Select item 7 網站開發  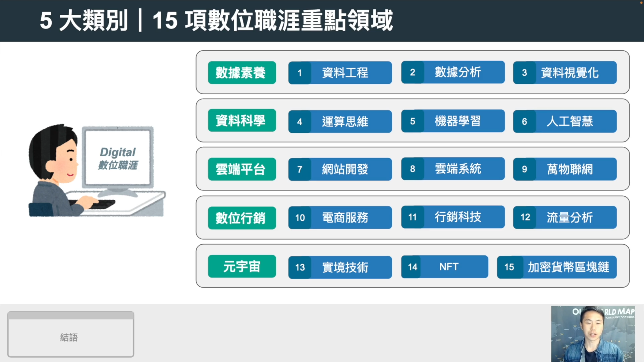coord(340,169)
